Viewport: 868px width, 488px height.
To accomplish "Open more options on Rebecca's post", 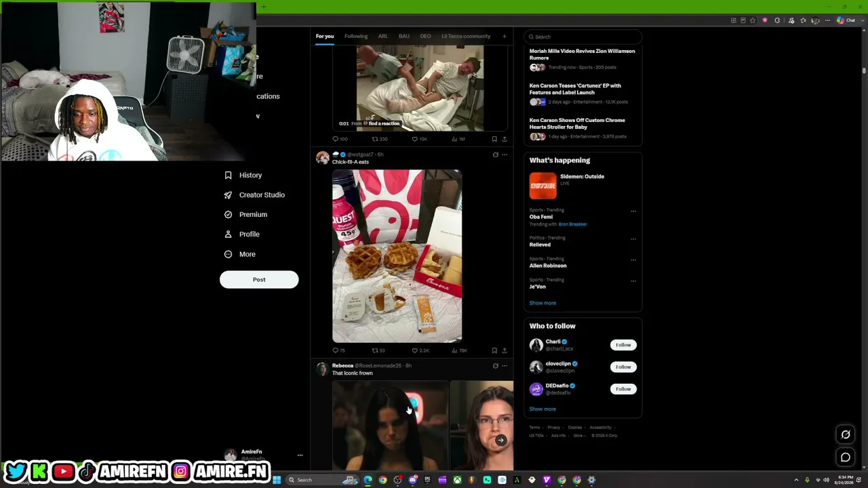I will tap(504, 366).
